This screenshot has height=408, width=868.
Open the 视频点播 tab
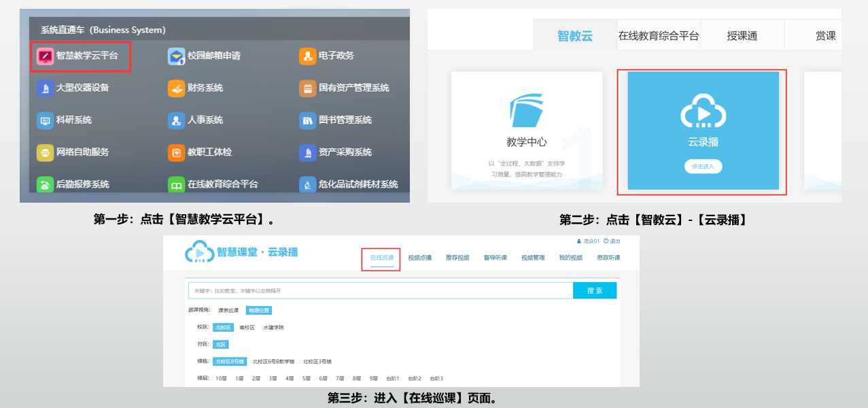[419, 258]
